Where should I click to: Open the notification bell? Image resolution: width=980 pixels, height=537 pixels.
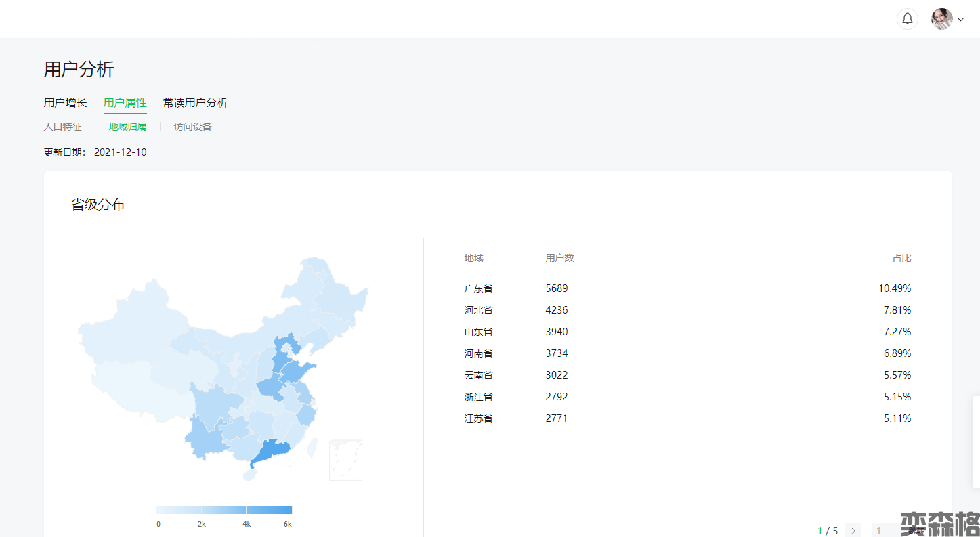pyautogui.click(x=907, y=19)
